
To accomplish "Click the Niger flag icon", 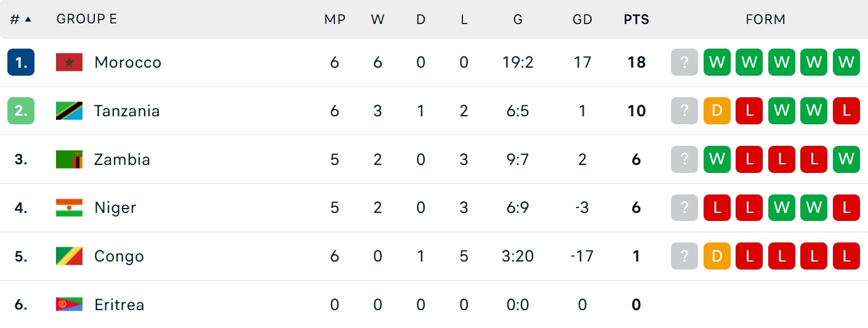I will 69,208.
